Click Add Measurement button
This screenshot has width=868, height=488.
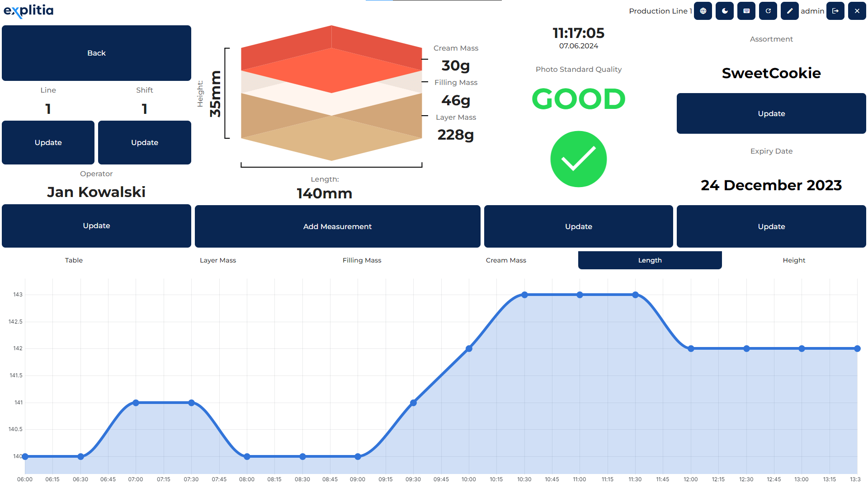tap(338, 226)
